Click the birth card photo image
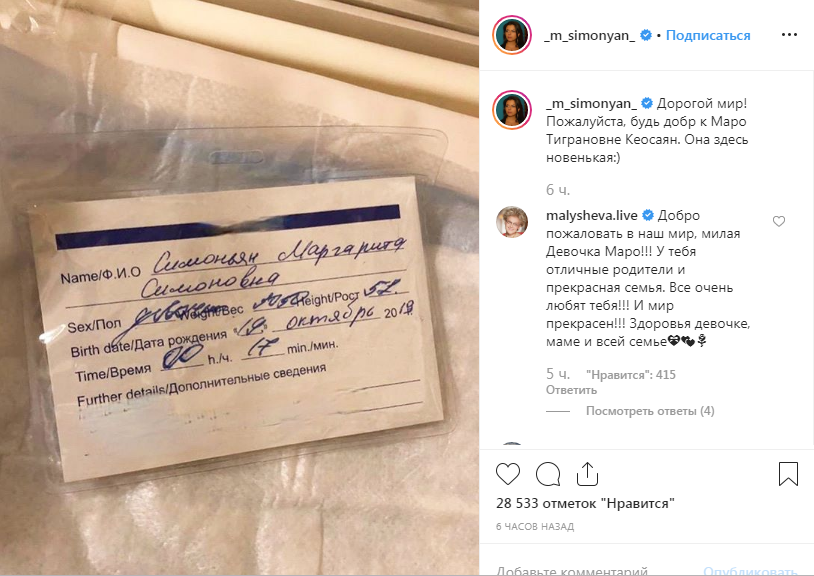814x576 pixels. pos(239,288)
